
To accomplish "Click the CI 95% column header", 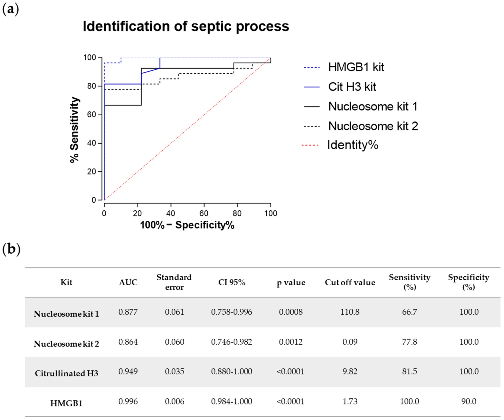I will point(232,282).
